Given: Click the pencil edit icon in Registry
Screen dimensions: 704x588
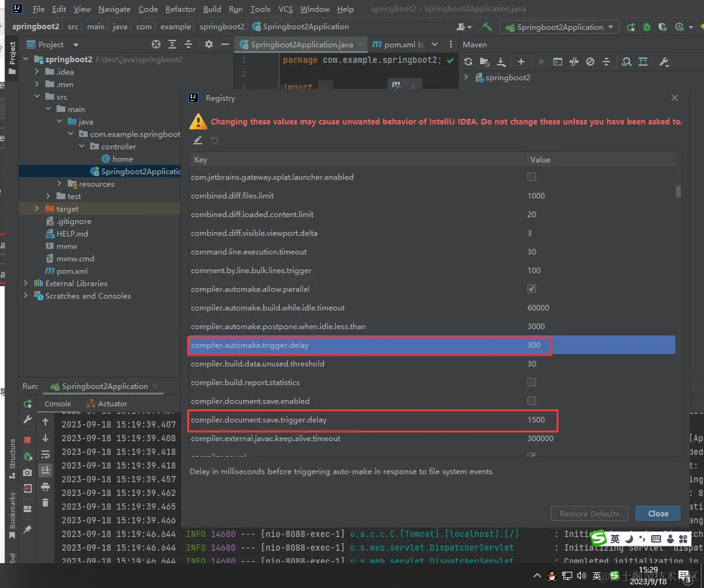Looking at the screenshot, I should point(198,141).
